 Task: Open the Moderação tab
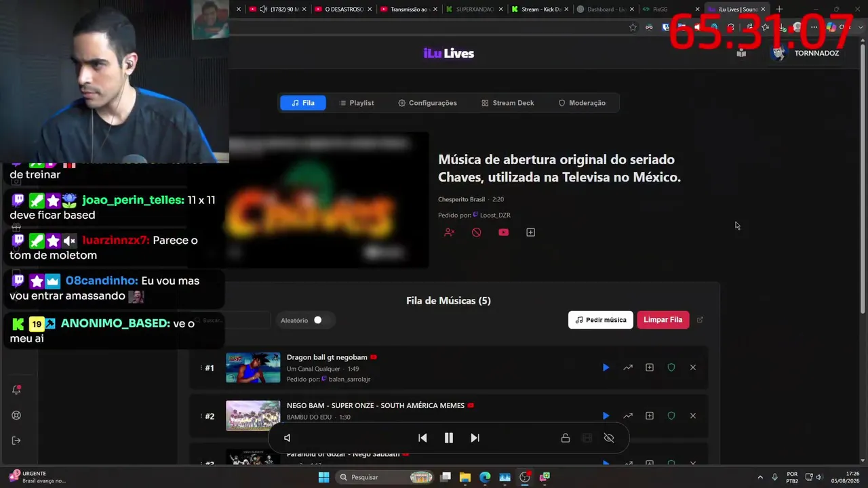coord(582,103)
